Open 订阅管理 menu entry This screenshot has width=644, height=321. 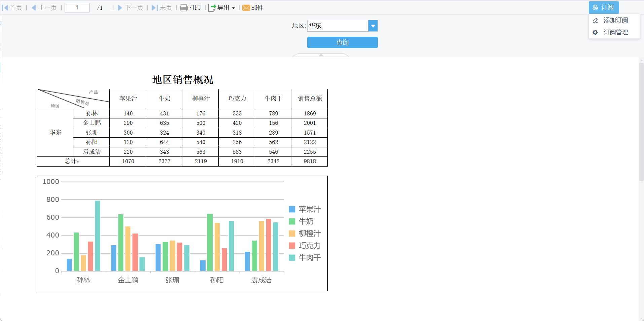tap(614, 32)
